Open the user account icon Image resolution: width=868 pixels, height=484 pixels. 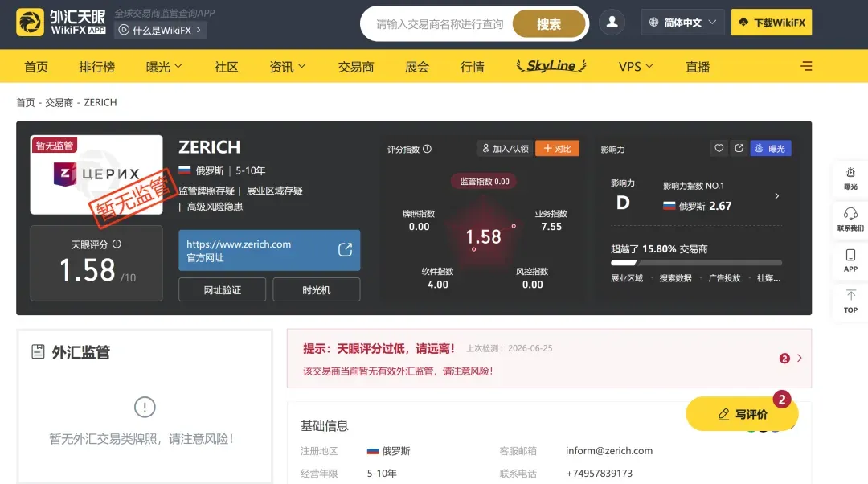pyautogui.click(x=612, y=23)
